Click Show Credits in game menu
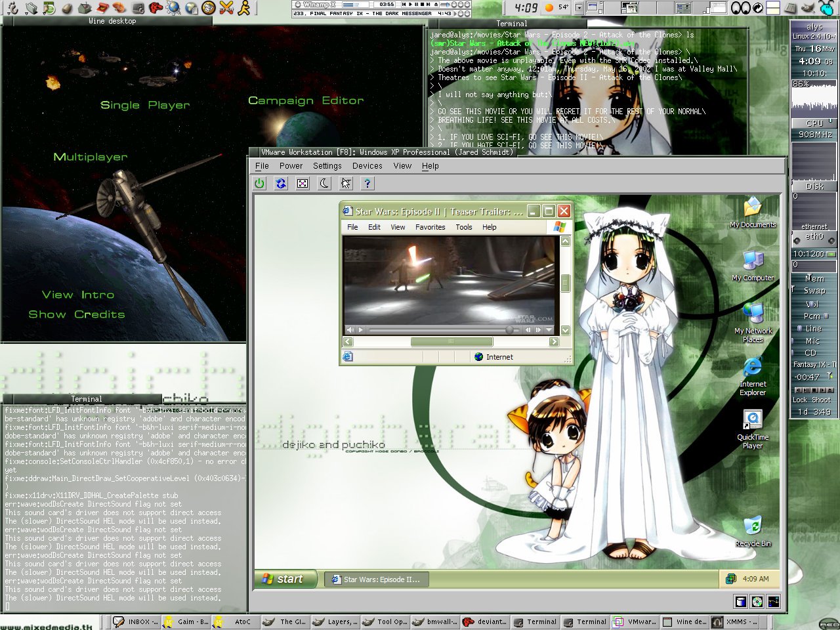Screen dimensions: 840x630 click(x=76, y=314)
